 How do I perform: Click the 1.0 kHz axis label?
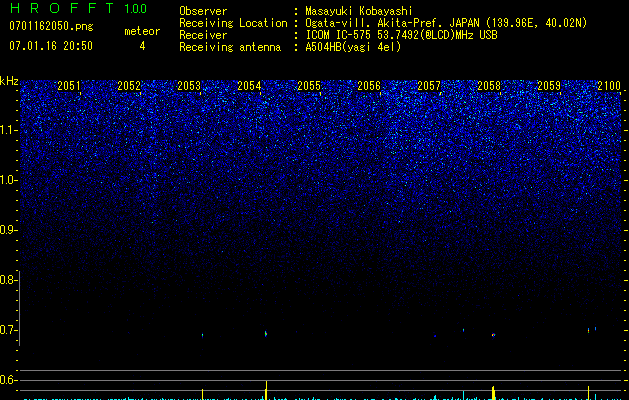tap(8, 180)
